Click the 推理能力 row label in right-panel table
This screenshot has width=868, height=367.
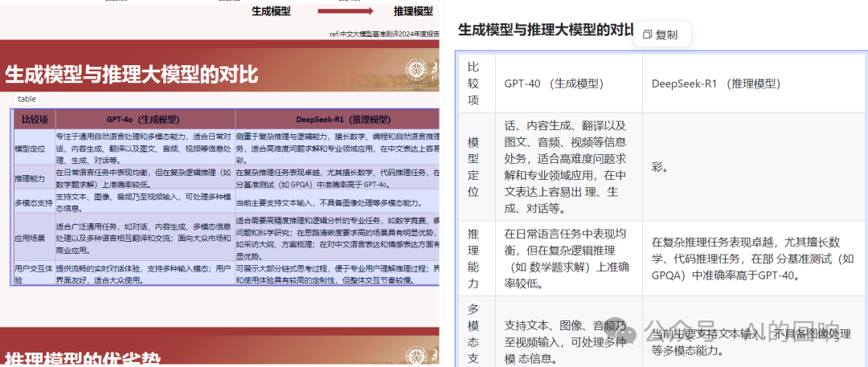(x=476, y=258)
